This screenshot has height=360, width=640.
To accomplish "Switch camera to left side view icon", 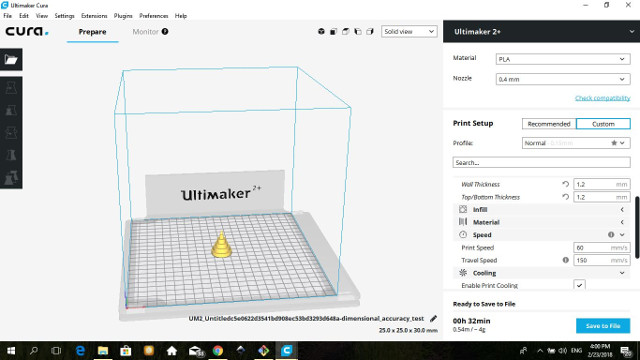I will click(x=358, y=31).
